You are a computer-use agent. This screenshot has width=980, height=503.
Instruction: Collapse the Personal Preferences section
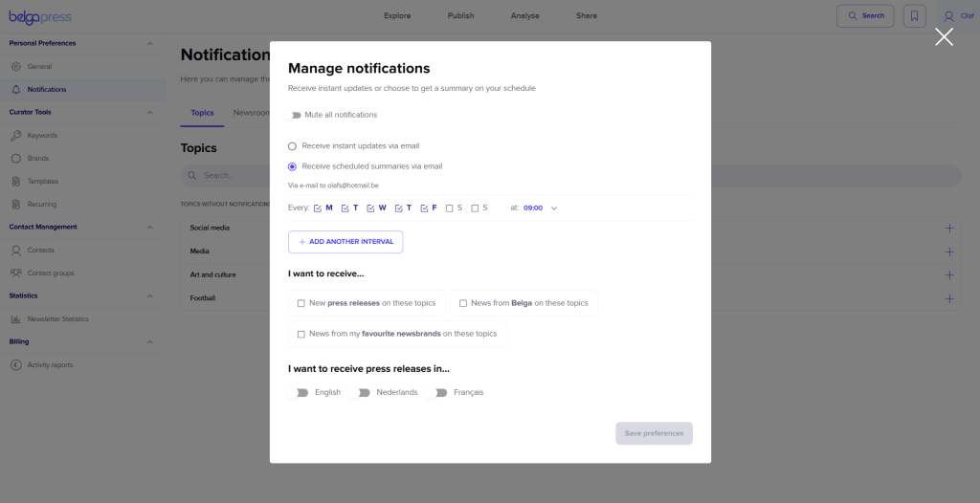149,44
